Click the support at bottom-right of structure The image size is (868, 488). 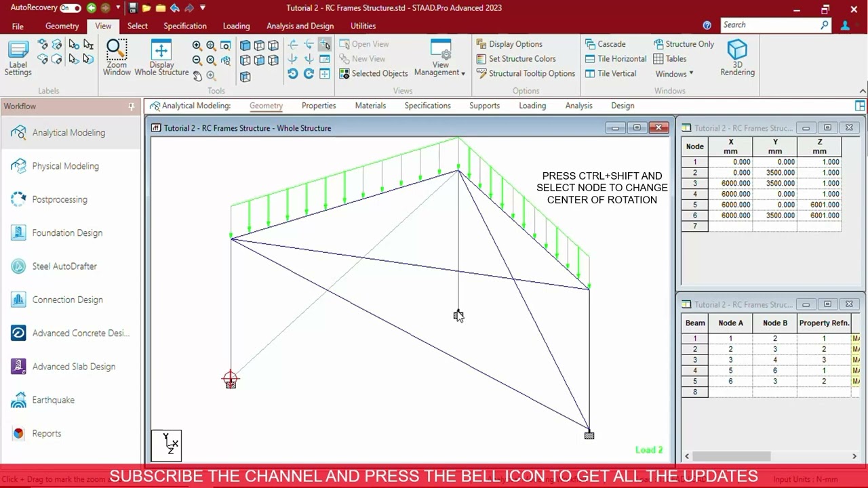(589, 435)
